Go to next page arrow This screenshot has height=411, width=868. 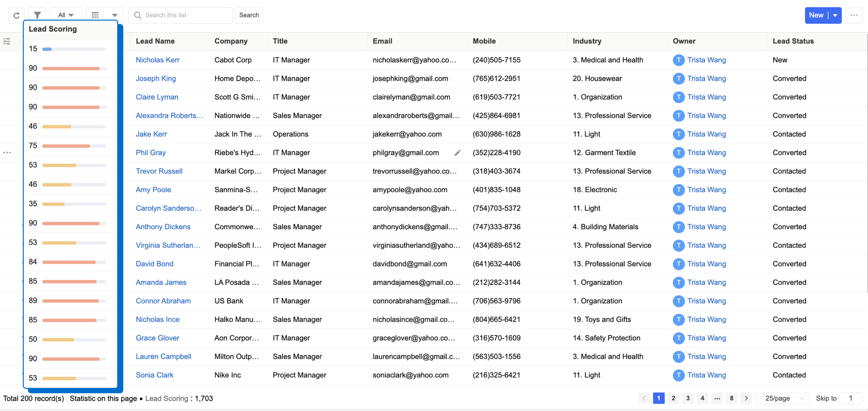(746, 399)
